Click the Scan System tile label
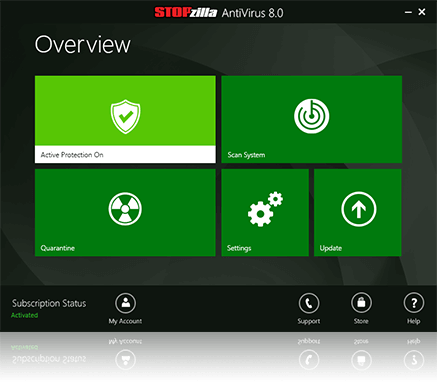The width and height of the screenshot is (437, 382). pos(246,155)
